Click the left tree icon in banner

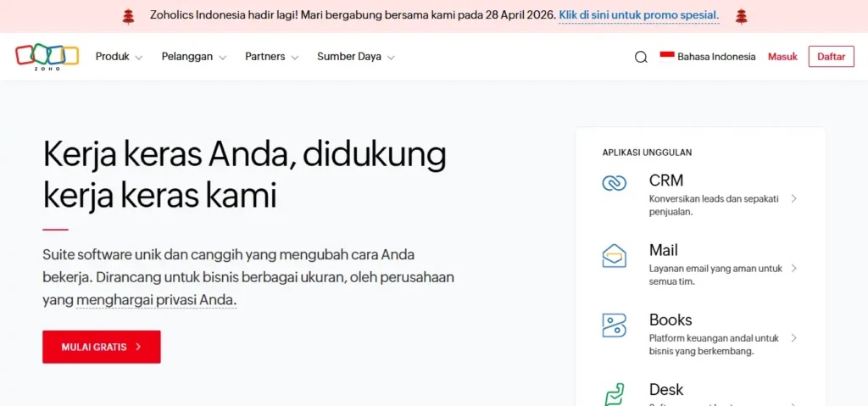tap(128, 16)
